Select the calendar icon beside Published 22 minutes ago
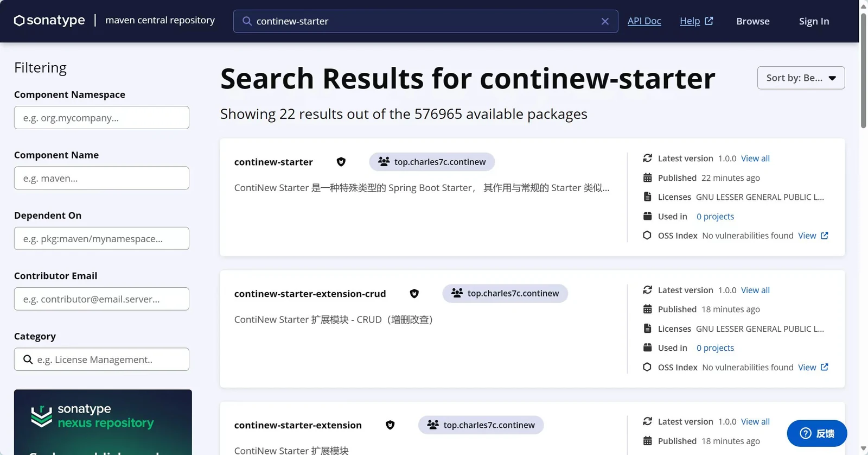This screenshot has height=455, width=868. (x=647, y=178)
